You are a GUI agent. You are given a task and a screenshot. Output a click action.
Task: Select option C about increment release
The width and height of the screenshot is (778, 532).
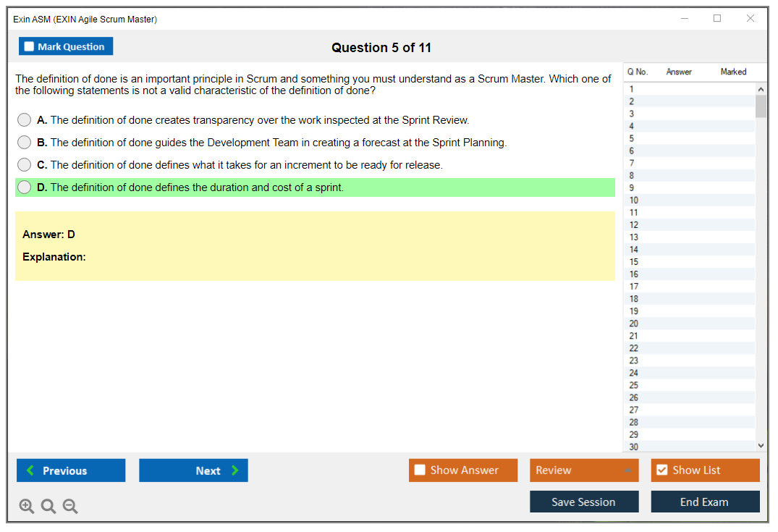25,165
